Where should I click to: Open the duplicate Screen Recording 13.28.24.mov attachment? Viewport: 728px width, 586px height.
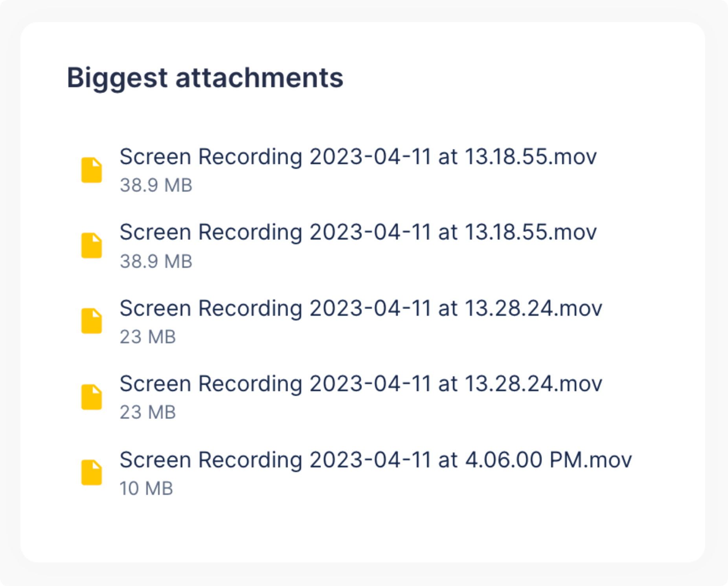[361, 383]
